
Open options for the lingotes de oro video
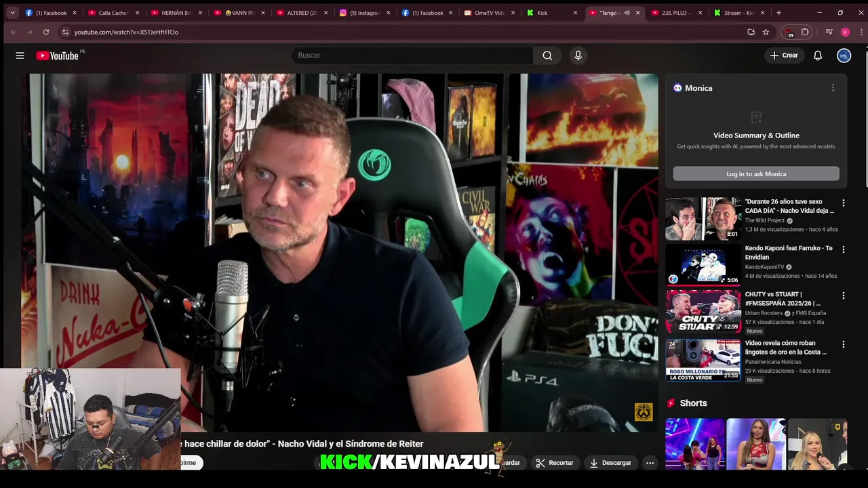[844, 344]
